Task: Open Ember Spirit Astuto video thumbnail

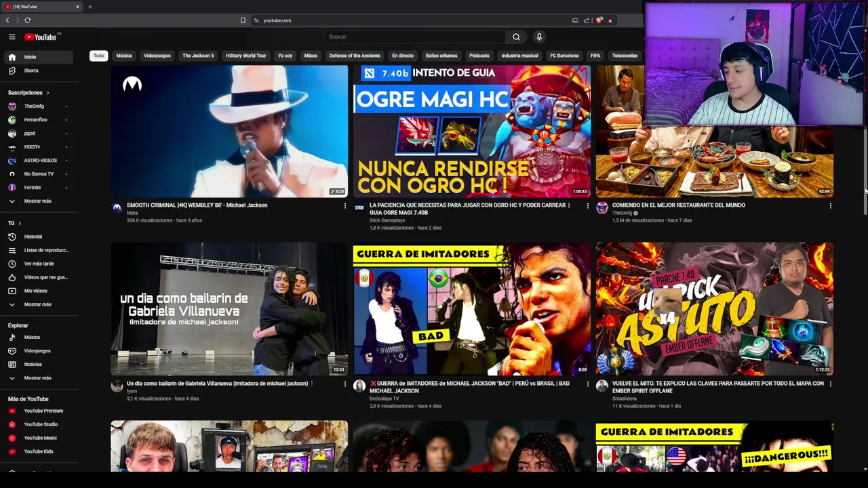Action: (x=714, y=309)
